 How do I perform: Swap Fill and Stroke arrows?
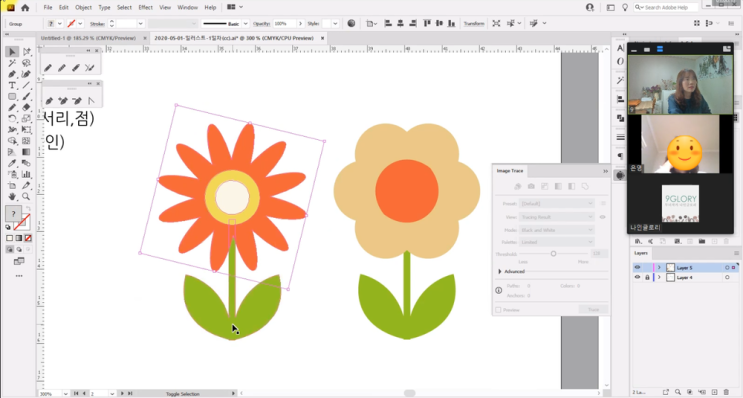coord(28,209)
